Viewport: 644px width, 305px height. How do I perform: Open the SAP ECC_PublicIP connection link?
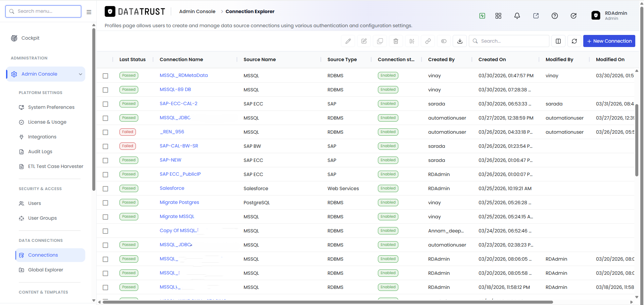pos(180,174)
